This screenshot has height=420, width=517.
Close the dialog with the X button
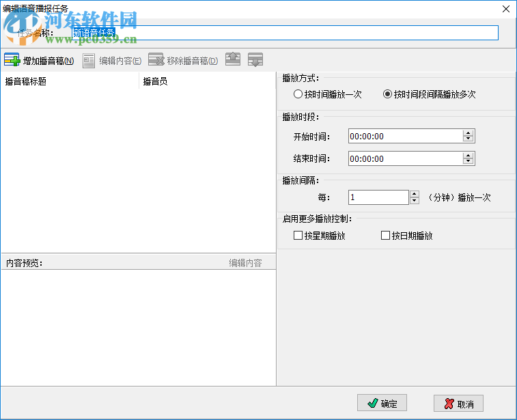pos(506,9)
